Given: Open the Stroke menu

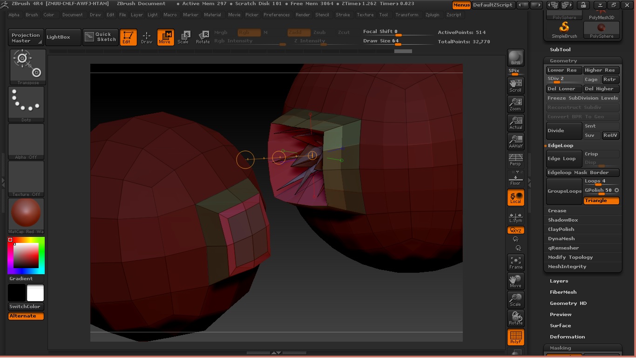Looking at the screenshot, I should [343, 15].
